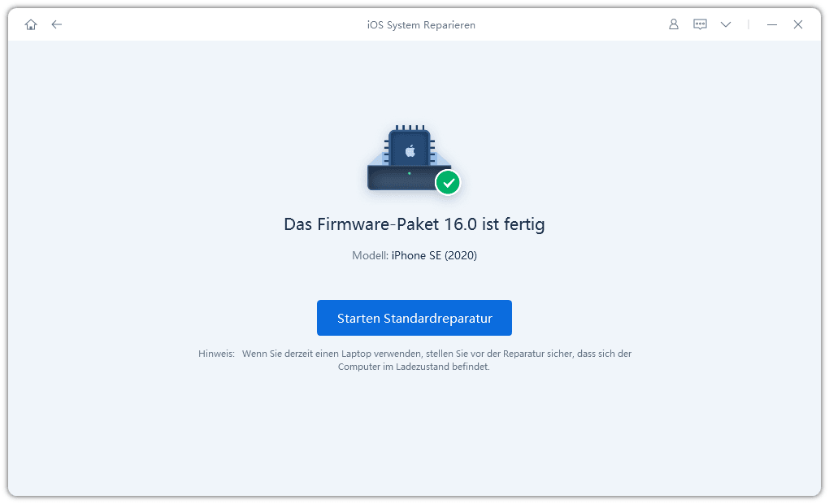Click the 'Modell:' label
829x504 pixels.
(x=370, y=255)
